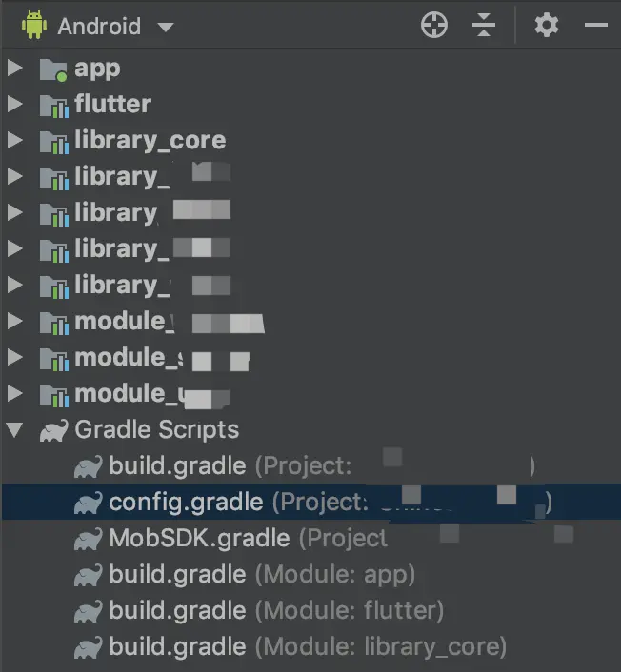This screenshot has width=621, height=672.
Task: Expand the flutter module arrow
Action: pos(13,104)
